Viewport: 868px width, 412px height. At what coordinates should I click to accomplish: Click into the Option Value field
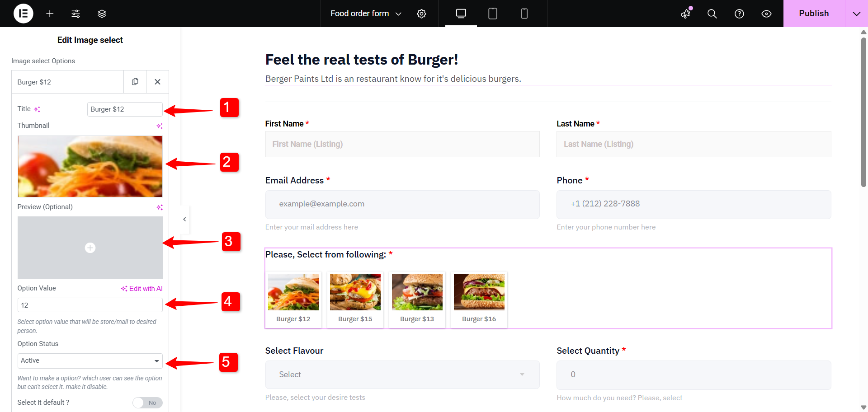click(90, 305)
